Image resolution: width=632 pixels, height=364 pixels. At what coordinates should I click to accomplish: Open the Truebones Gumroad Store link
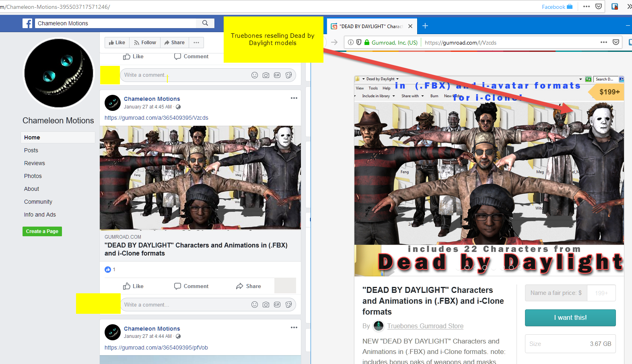[x=425, y=326]
